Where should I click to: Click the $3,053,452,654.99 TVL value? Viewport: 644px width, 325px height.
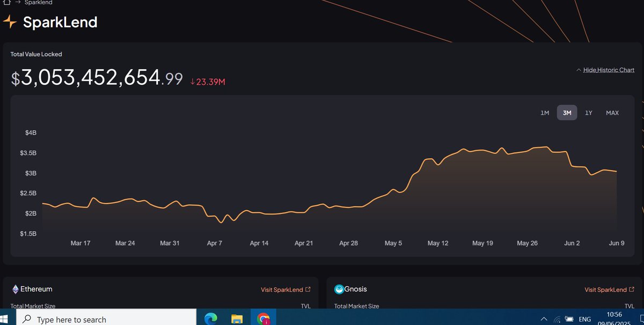97,78
